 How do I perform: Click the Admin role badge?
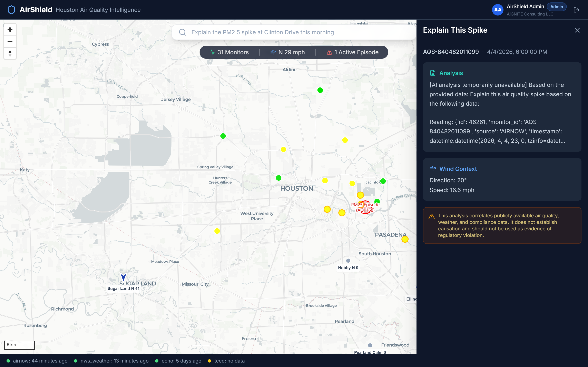556,7
